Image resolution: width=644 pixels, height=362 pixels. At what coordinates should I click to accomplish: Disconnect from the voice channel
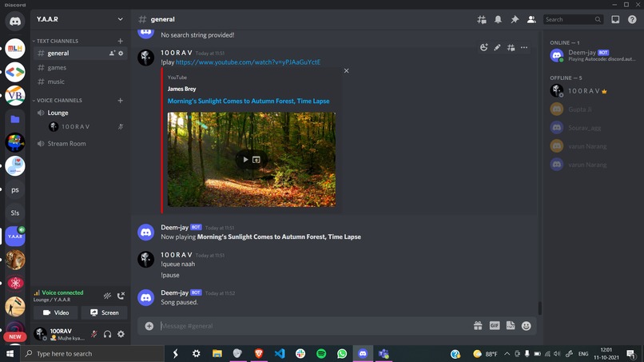click(x=121, y=296)
